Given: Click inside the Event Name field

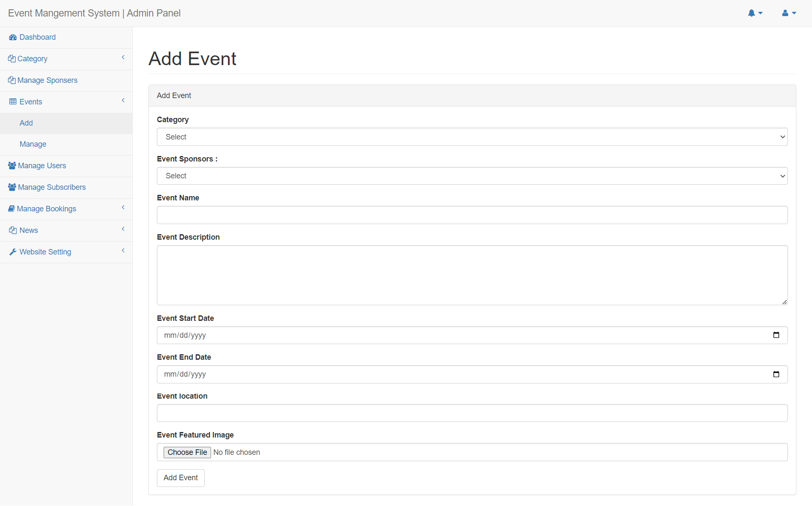Looking at the screenshot, I should [472, 215].
